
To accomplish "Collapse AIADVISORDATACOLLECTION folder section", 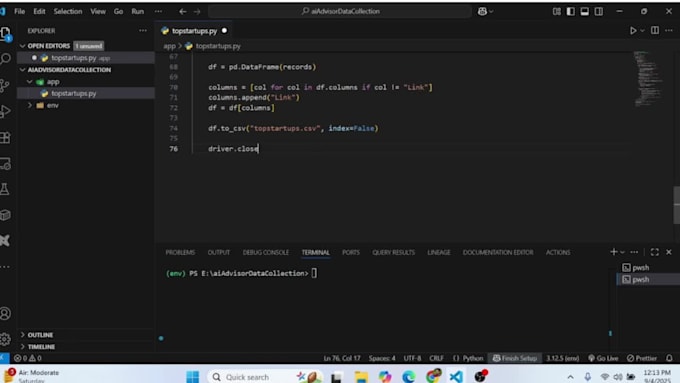I will tap(23, 69).
